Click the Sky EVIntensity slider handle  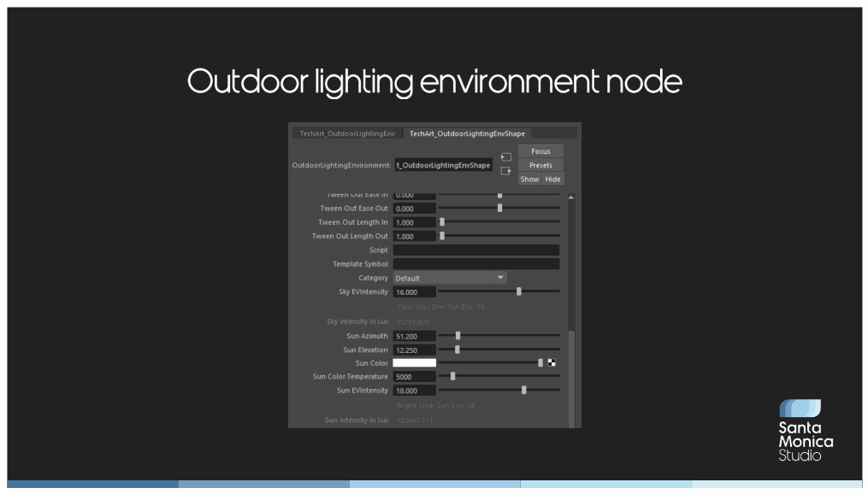click(x=519, y=291)
